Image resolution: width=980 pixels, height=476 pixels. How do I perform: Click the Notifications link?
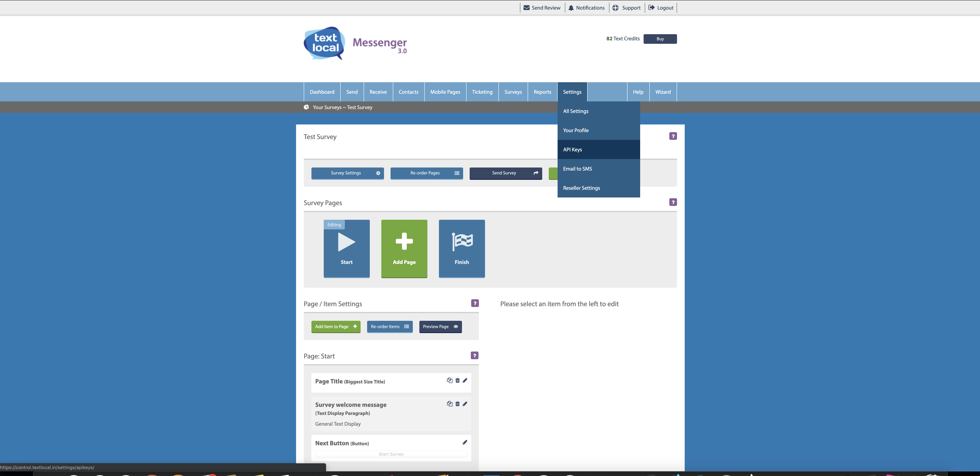[590, 8]
